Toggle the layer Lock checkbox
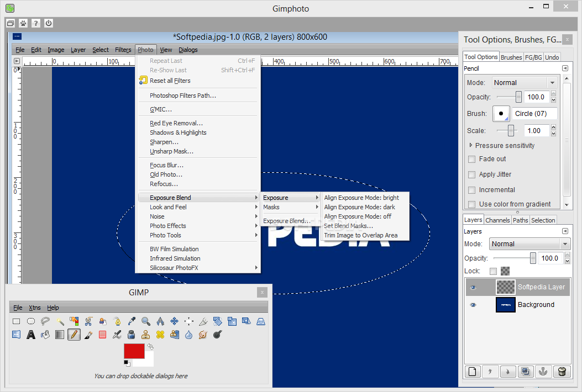 [x=493, y=271]
